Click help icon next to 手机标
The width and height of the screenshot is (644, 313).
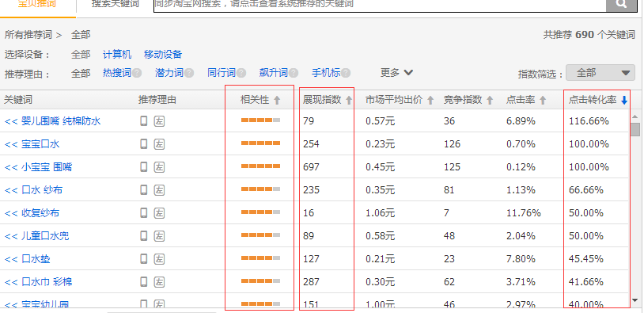(x=346, y=73)
